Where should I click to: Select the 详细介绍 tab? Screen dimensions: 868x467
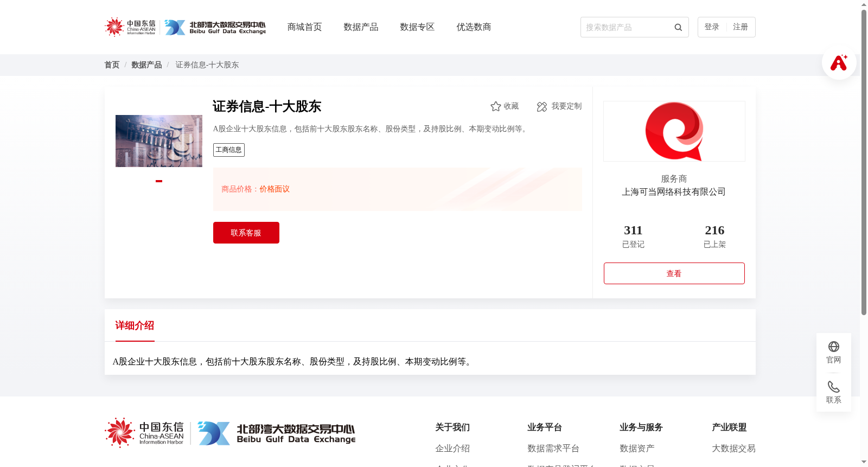click(x=135, y=325)
